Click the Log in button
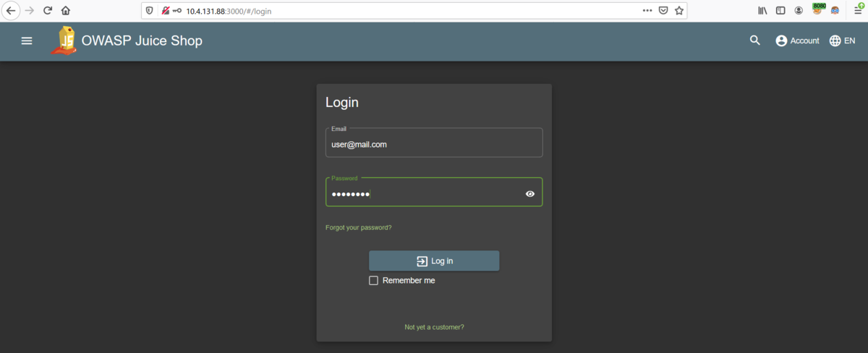This screenshot has width=868, height=353. [x=434, y=261]
